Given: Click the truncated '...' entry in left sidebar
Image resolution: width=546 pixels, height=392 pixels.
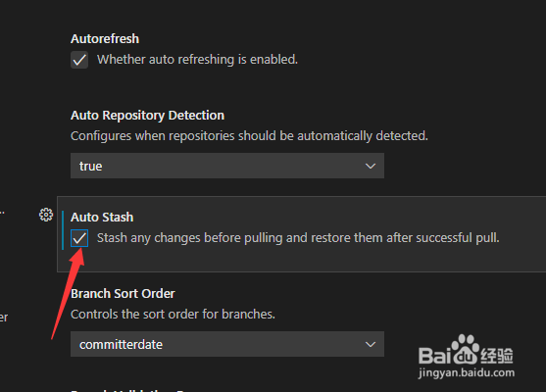Looking at the screenshot, I should click(x=2, y=213).
